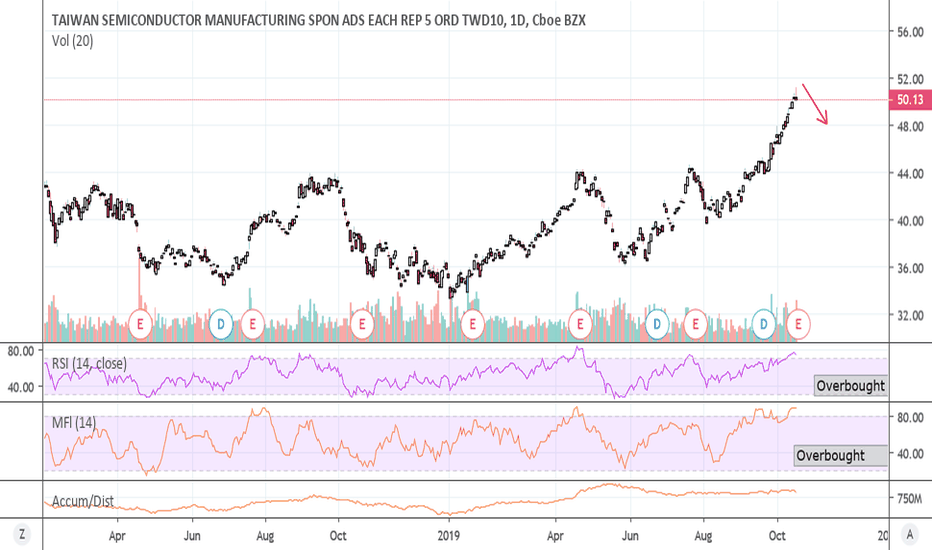Viewport: 932px width, 550px height.
Task: Click the 44.00 price axis label
Action: pos(910,174)
